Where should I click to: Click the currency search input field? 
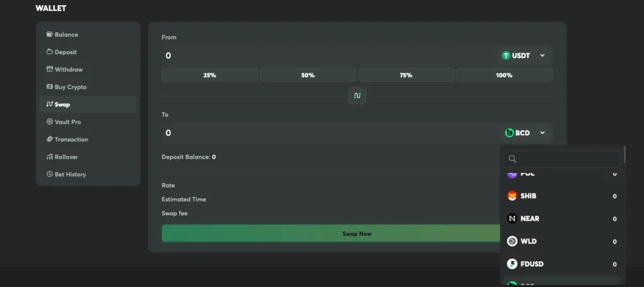point(562,159)
